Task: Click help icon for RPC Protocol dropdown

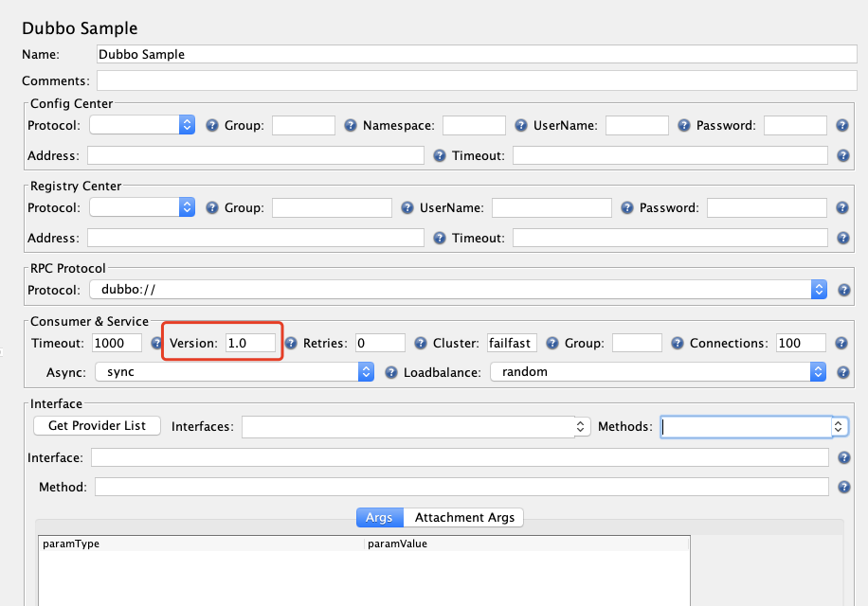Action: tap(843, 291)
